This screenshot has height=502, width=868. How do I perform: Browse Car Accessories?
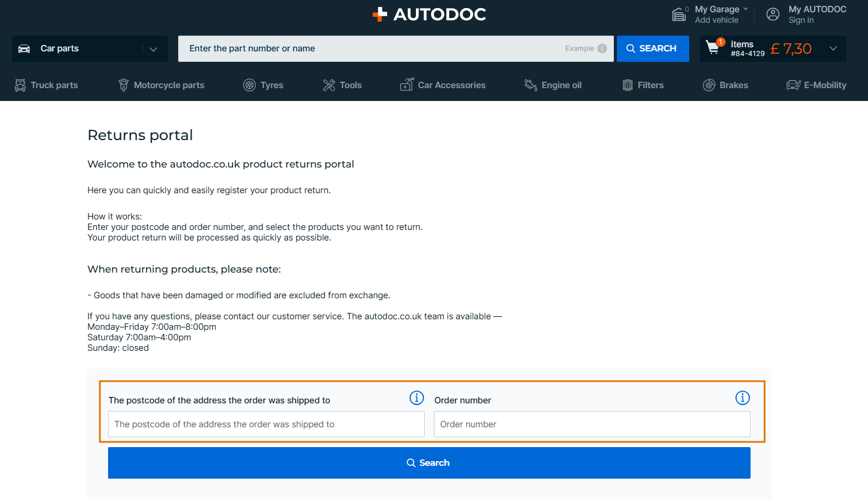(x=443, y=85)
